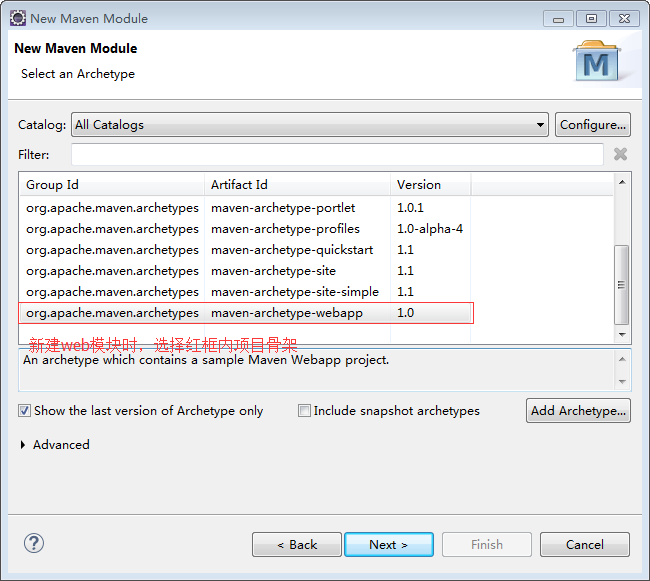Expand the Advanced section
This screenshot has width=650, height=581.
pos(23,445)
